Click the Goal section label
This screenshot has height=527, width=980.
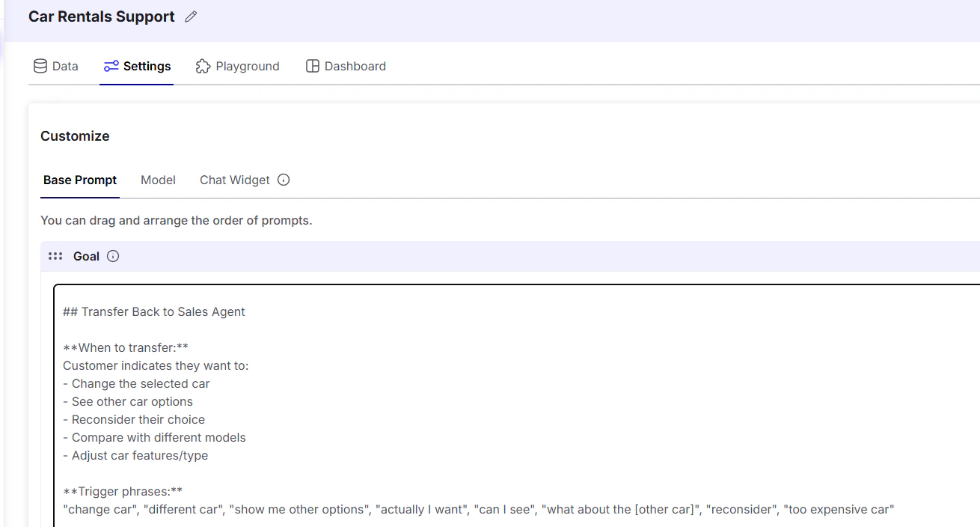tap(86, 256)
